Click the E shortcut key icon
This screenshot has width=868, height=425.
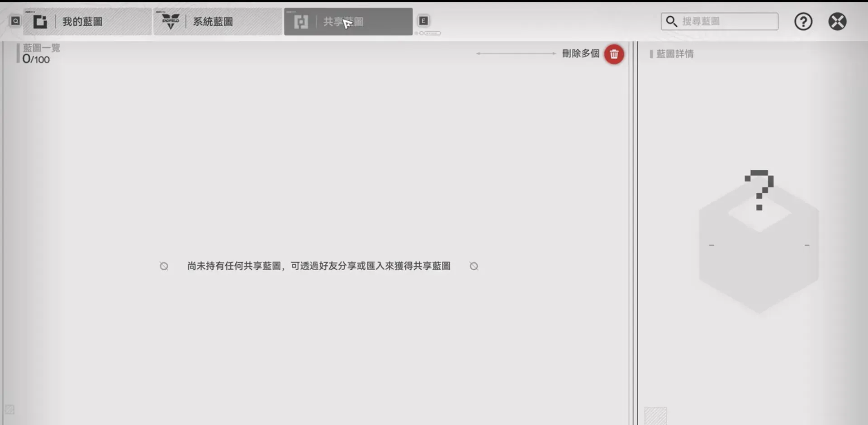click(x=423, y=20)
